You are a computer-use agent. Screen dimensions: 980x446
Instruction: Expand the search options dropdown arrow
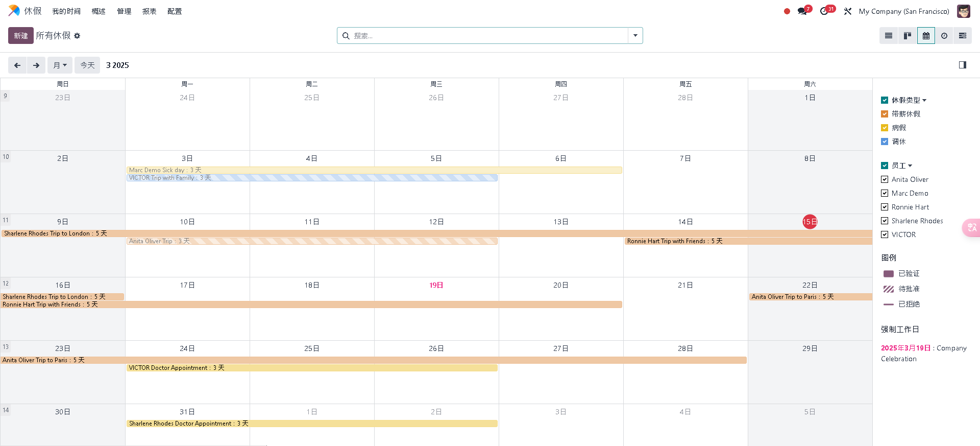635,36
